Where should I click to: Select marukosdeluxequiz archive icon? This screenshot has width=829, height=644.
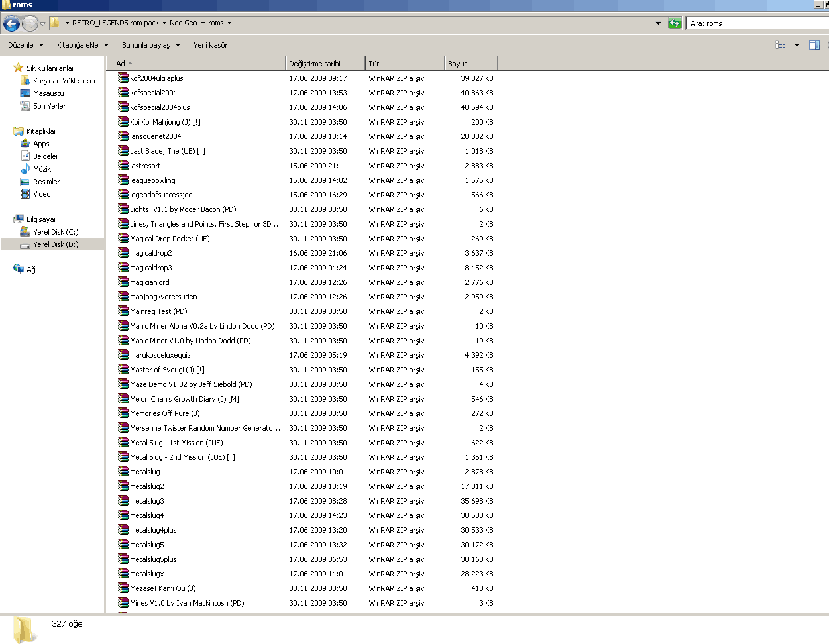123,354
